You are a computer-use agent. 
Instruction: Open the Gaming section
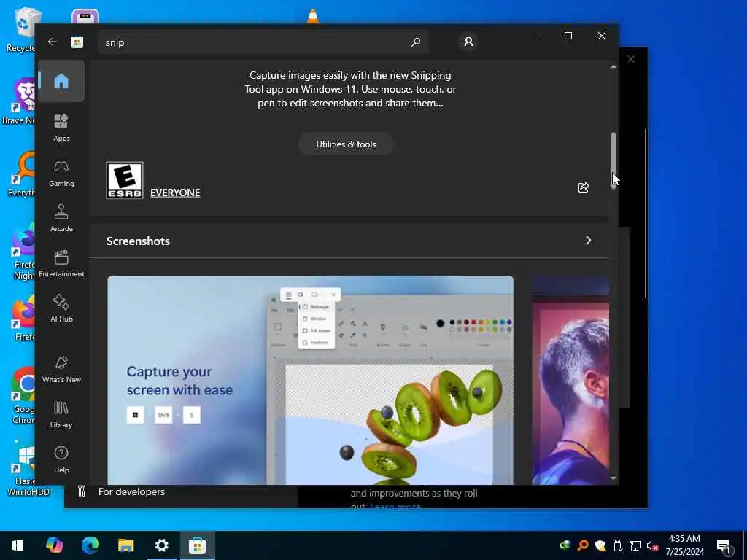[x=61, y=173]
